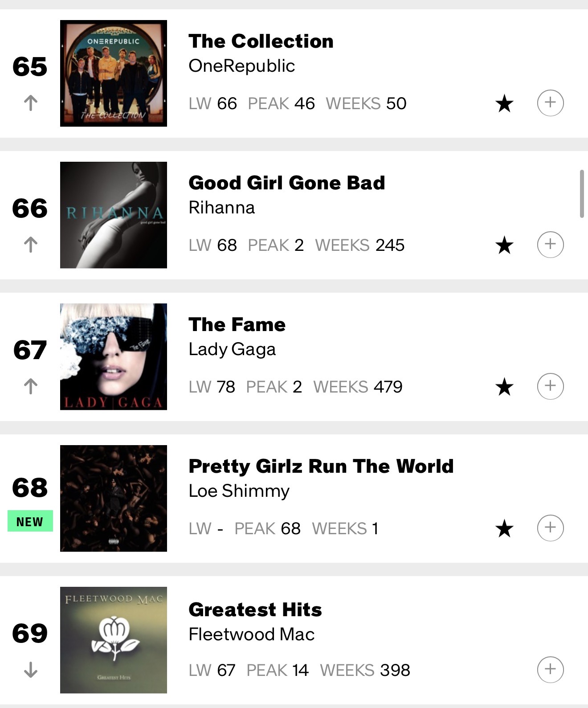Expand Good Girl Gone Bad plus icon
Viewport: 588px width, 708px height.
550,245
